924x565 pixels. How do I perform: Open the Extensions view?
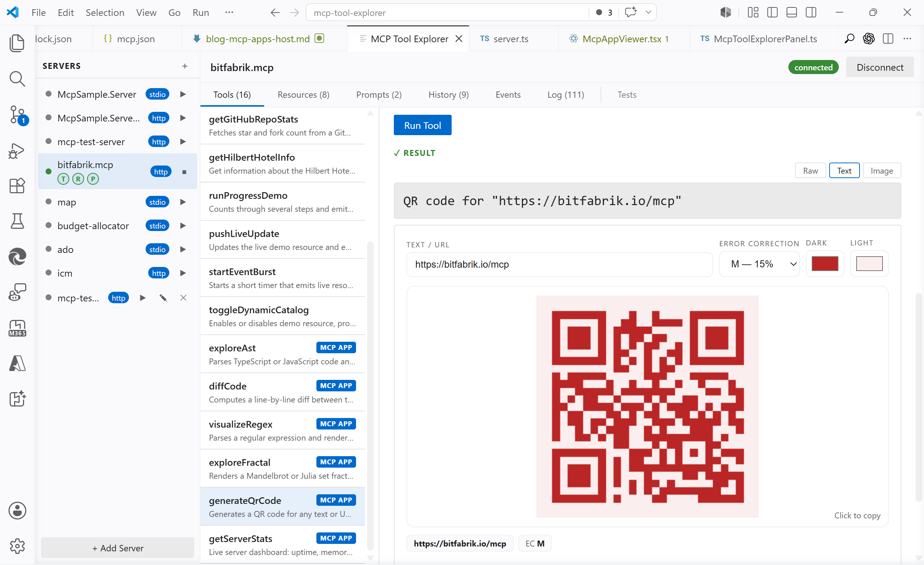(17, 185)
